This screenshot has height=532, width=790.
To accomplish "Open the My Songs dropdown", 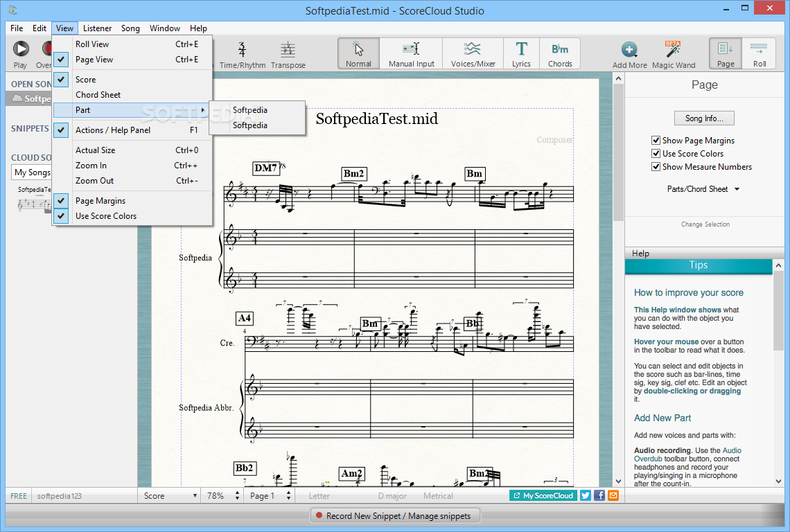I will (x=31, y=172).
